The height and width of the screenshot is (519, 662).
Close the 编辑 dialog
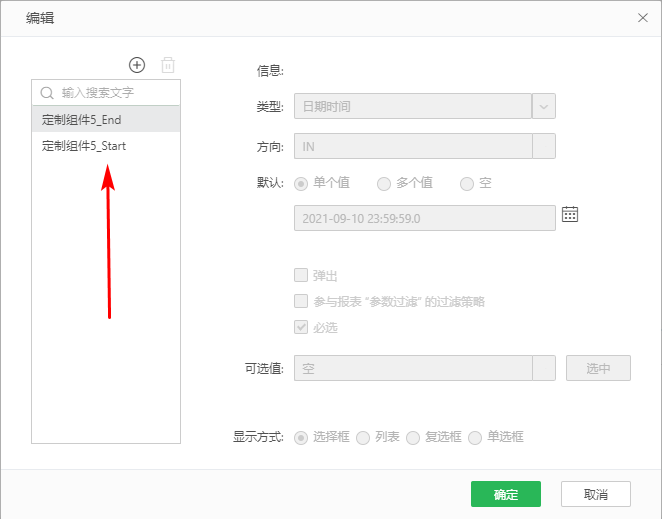pos(642,17)
